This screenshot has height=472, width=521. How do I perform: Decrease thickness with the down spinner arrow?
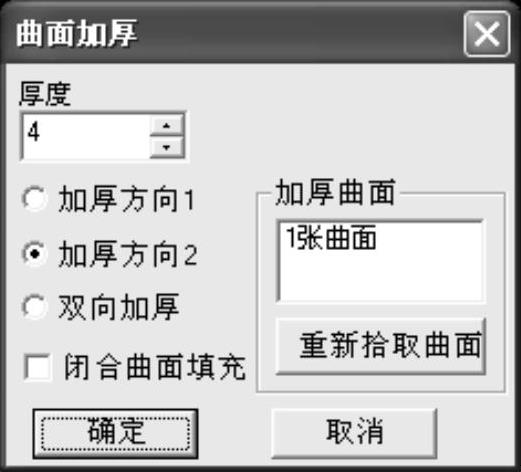167,147
